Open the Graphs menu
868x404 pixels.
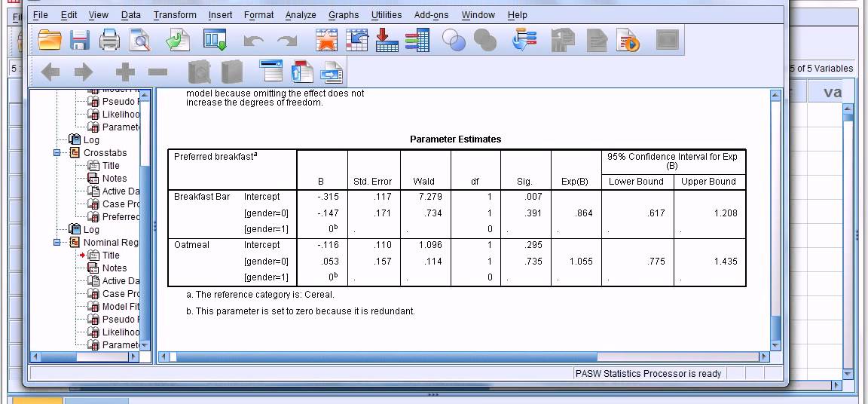click(x=344, y=15)
